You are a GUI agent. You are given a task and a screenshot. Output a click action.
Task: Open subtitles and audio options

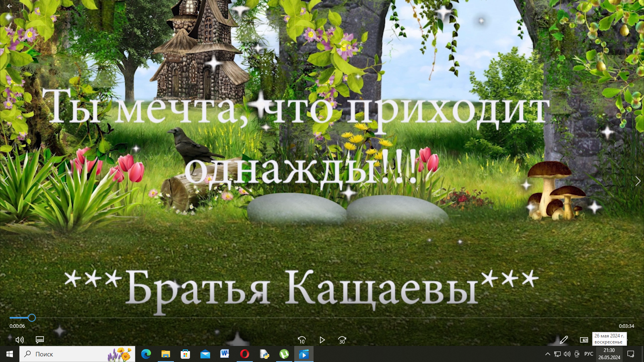(39, 340)
